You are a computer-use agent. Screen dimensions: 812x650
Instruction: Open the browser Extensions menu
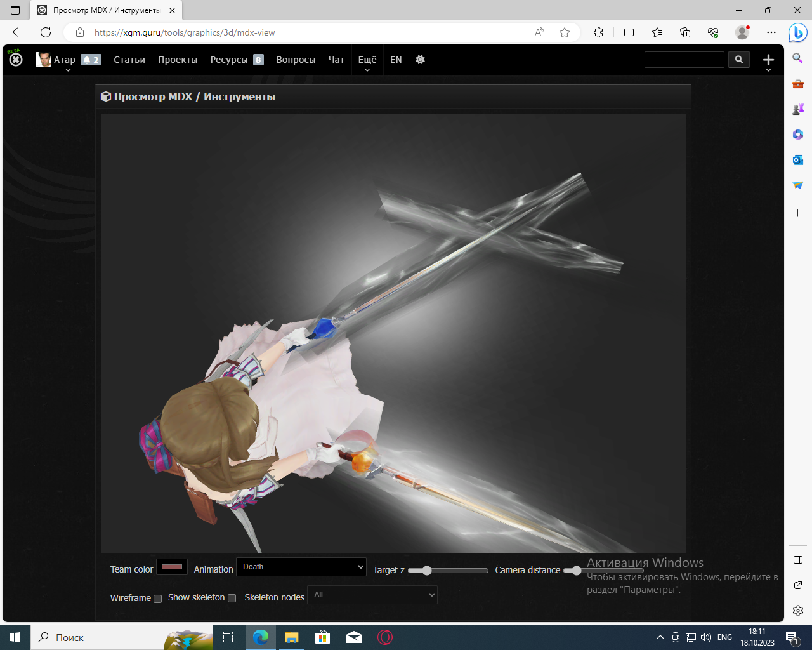(598, 32)
